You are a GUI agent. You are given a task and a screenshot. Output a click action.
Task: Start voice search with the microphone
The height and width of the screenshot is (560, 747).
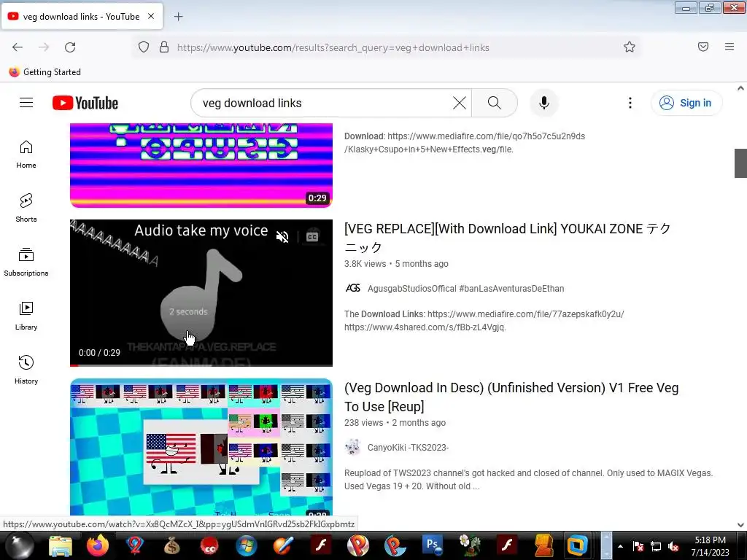click(x=543, y=103)
